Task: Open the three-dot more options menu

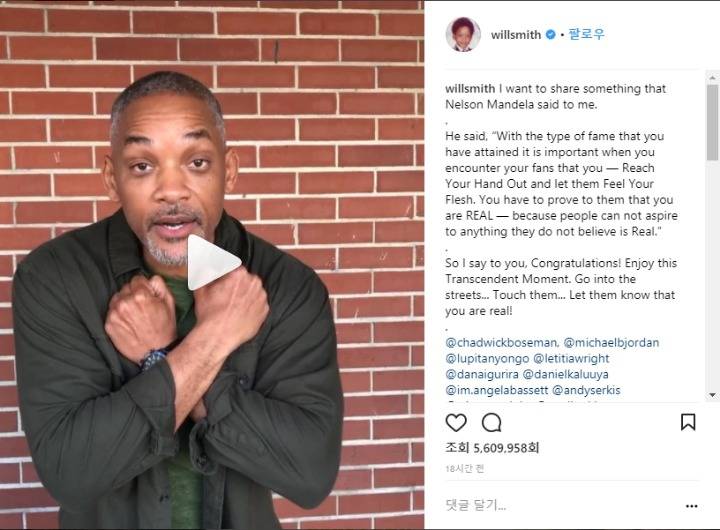Action: coord(692,506)
